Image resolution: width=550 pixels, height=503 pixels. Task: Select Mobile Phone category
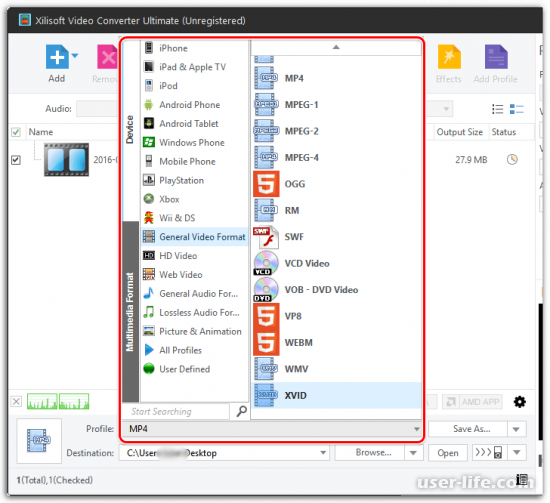coord(195,161)
